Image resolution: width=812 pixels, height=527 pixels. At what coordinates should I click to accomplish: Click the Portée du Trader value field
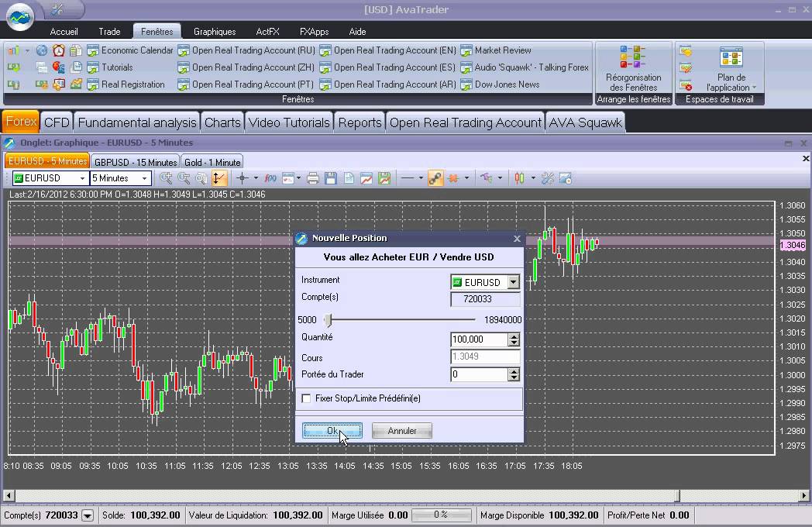(479, 374)
